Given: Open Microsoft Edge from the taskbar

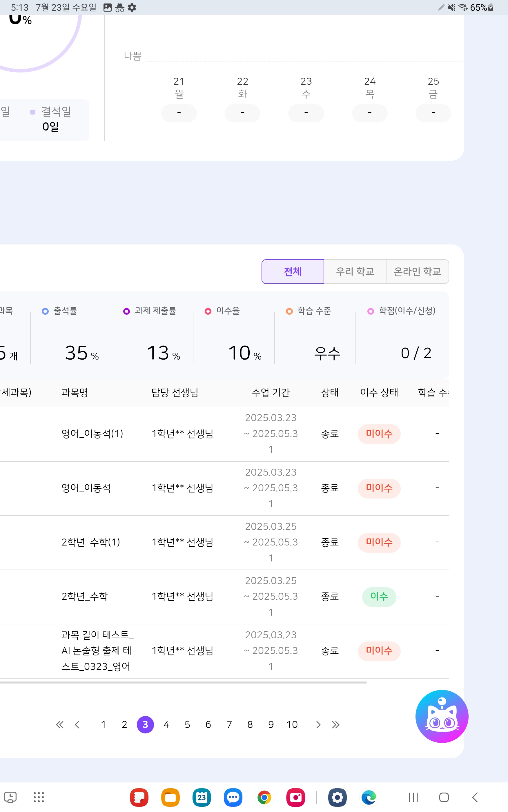Looking at the screenshot, I should 369,797.
